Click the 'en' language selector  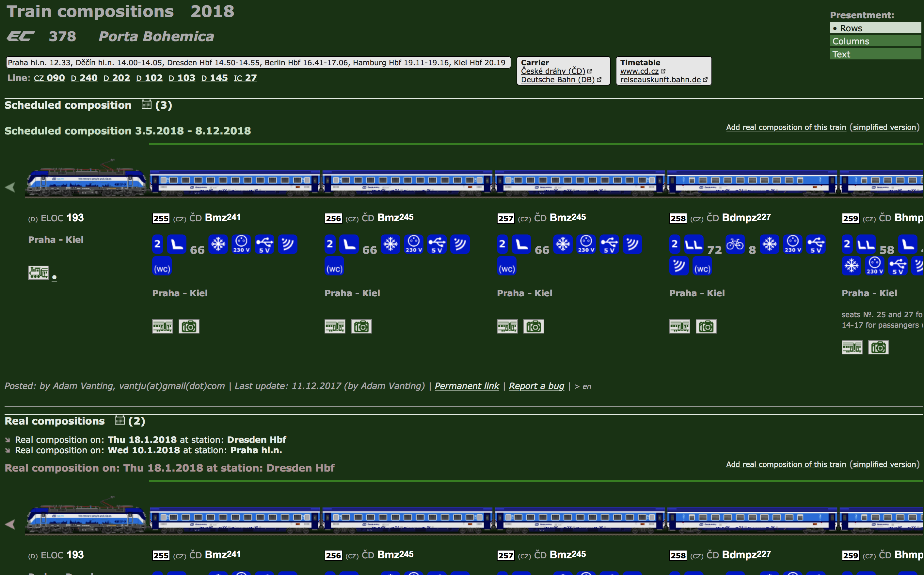[x=587, y=386]
